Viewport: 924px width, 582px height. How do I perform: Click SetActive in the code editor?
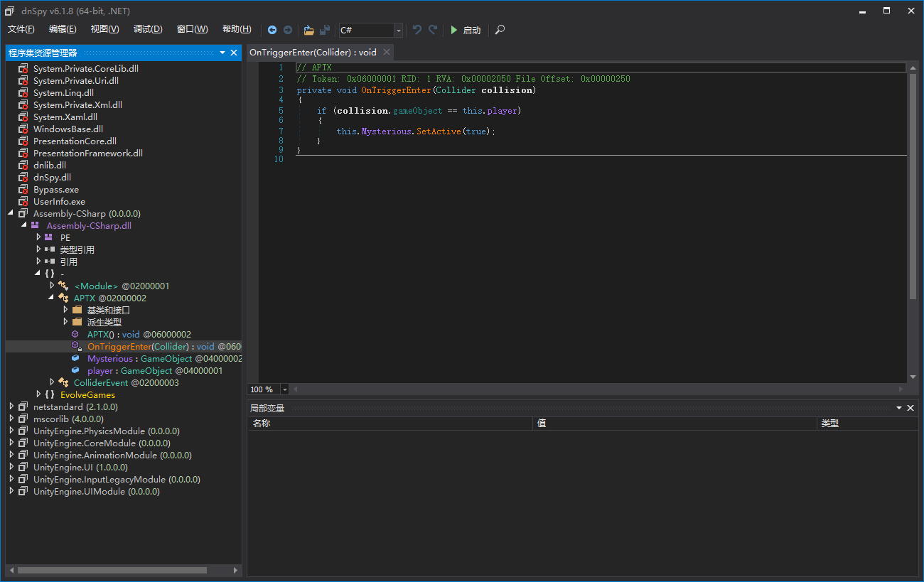point(439,131)
